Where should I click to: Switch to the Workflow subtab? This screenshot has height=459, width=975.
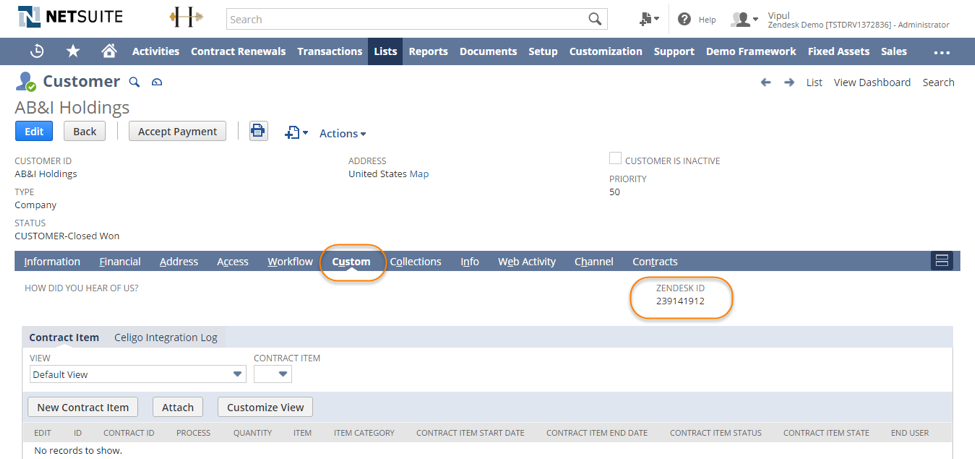click(290, 261)
